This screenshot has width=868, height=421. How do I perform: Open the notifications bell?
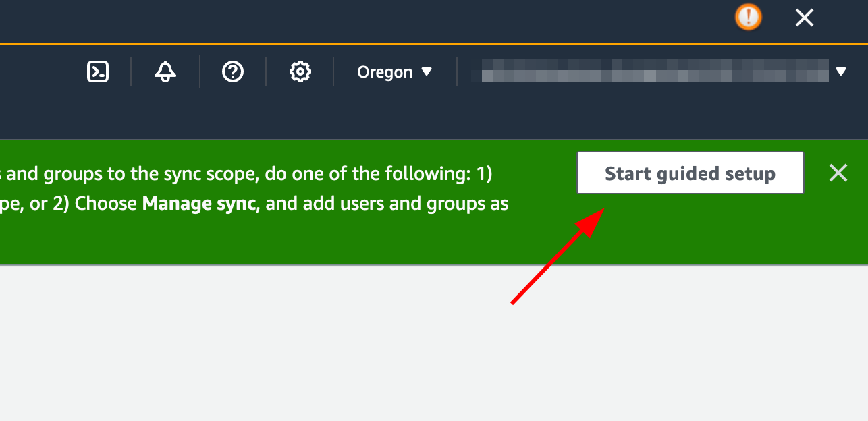click(165, 72)
